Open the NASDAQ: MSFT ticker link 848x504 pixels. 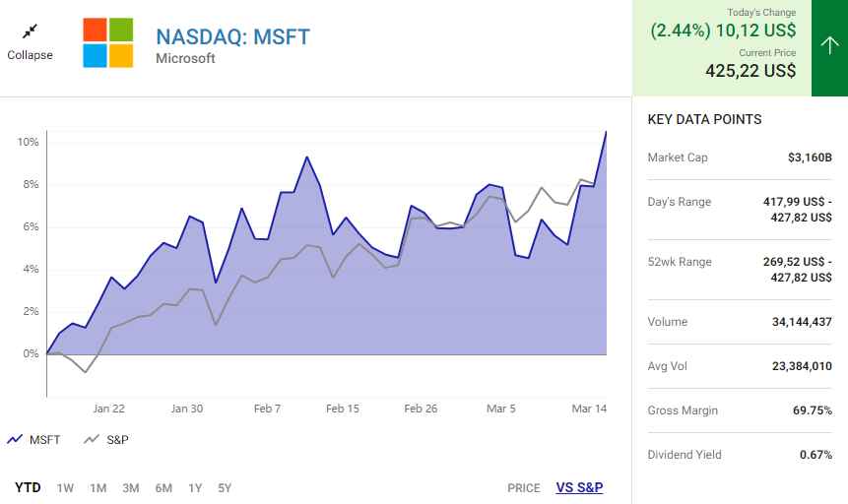(x=232, y=37)
